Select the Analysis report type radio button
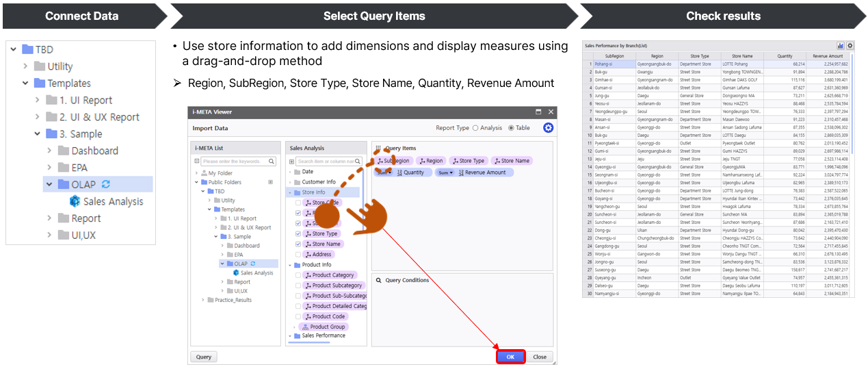The image size is (868, 369). (475, 128)
